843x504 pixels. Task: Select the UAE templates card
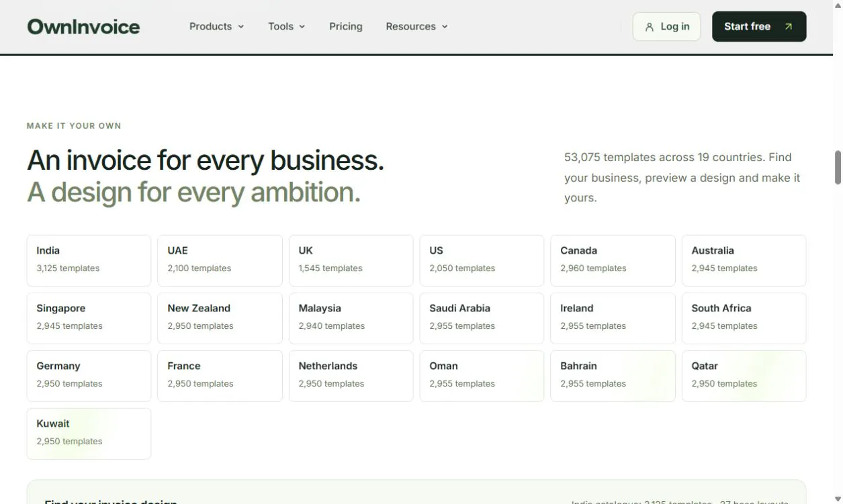[220, 260]
